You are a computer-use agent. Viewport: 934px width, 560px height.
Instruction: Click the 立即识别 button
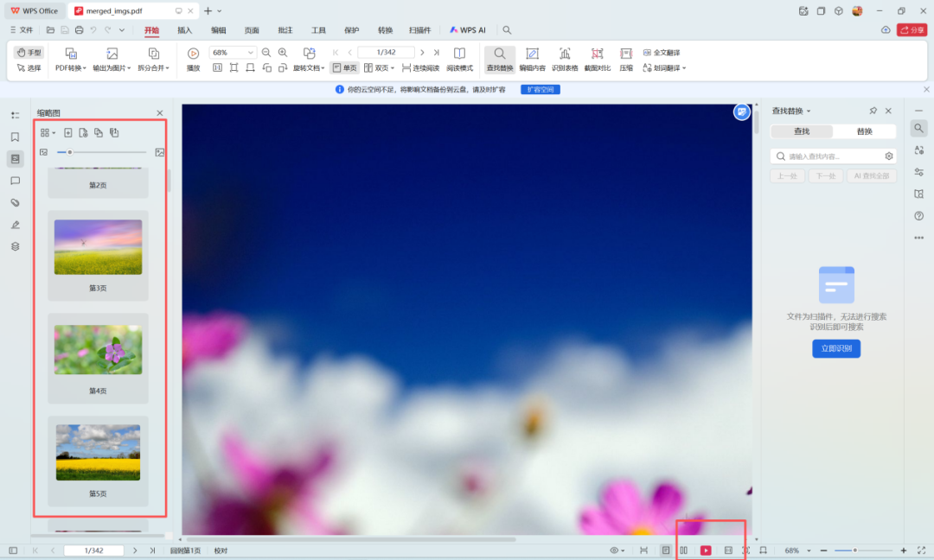pos(836,348)
